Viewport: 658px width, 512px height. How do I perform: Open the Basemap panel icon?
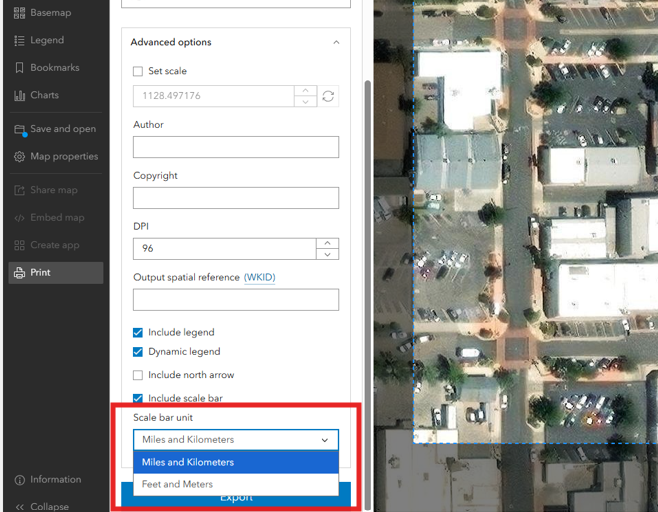point(19,13)
